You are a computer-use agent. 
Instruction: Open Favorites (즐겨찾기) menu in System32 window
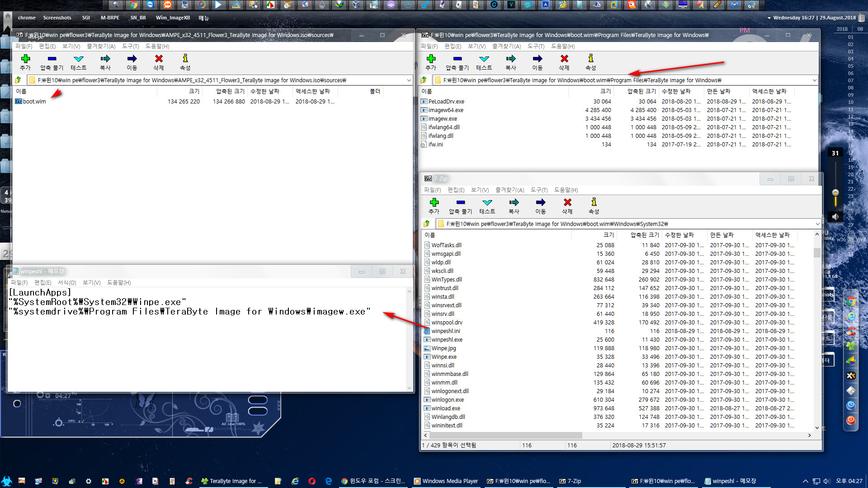(509, 190)
